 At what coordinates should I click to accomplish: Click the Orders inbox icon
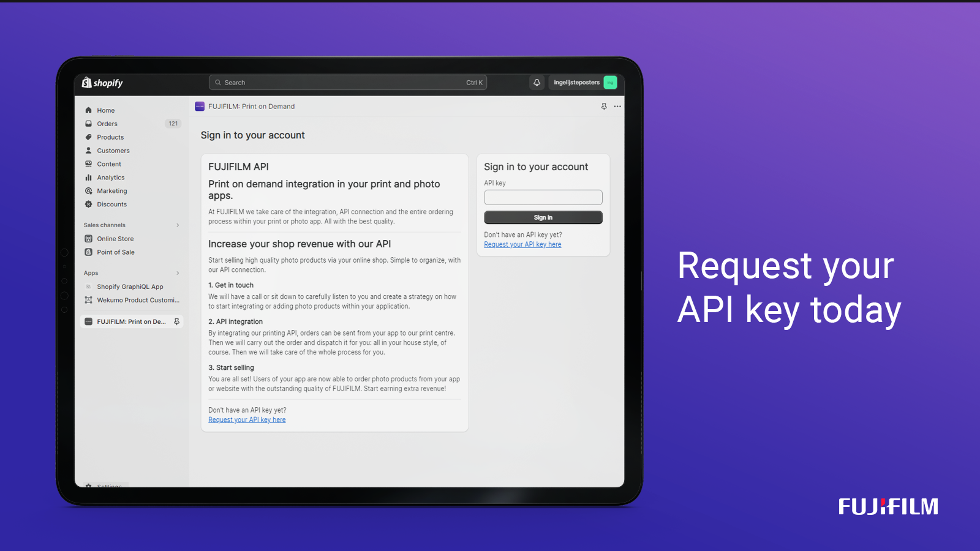(x=89, y=124)
